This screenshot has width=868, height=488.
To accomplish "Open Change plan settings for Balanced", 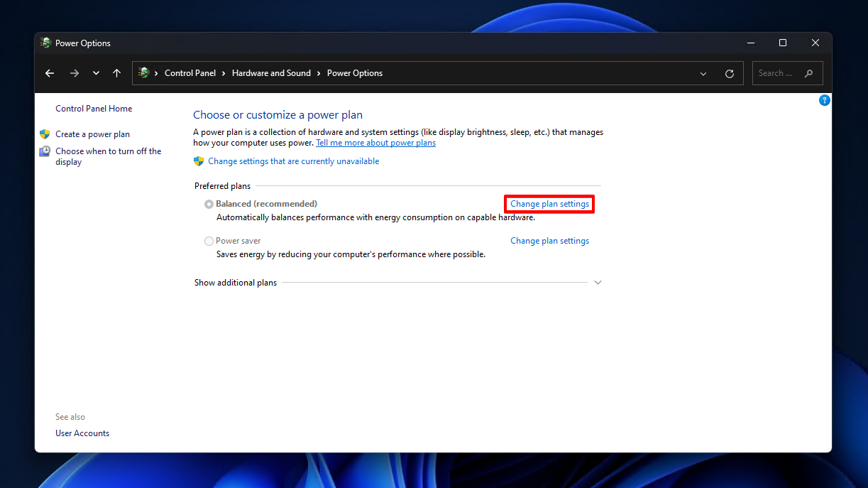I will 549,204.
